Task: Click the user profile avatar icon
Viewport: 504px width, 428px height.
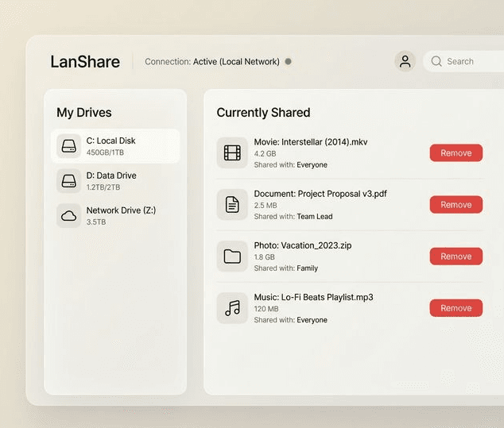Action: 405,61
